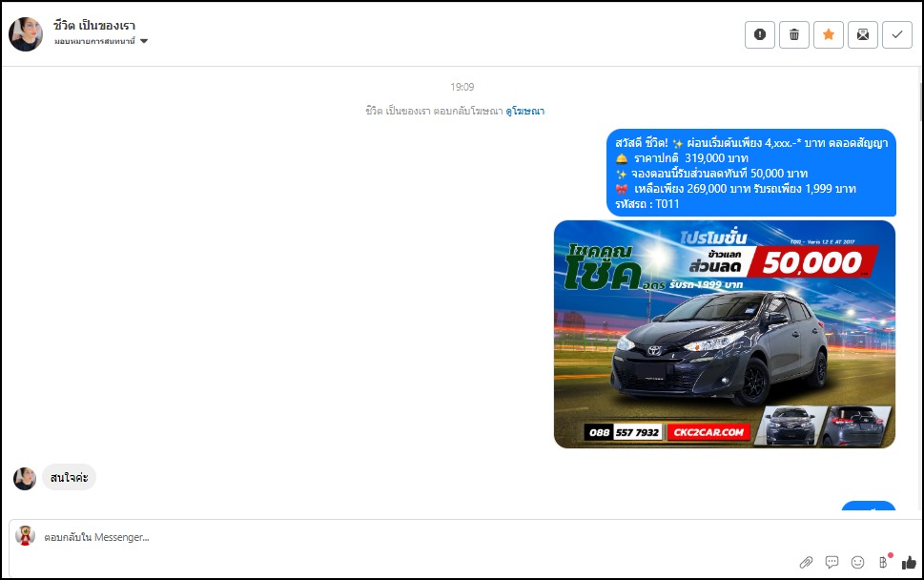Open saved replies speech bubble icon
This screenshot has width=924, height=580.
coord(832,562)
